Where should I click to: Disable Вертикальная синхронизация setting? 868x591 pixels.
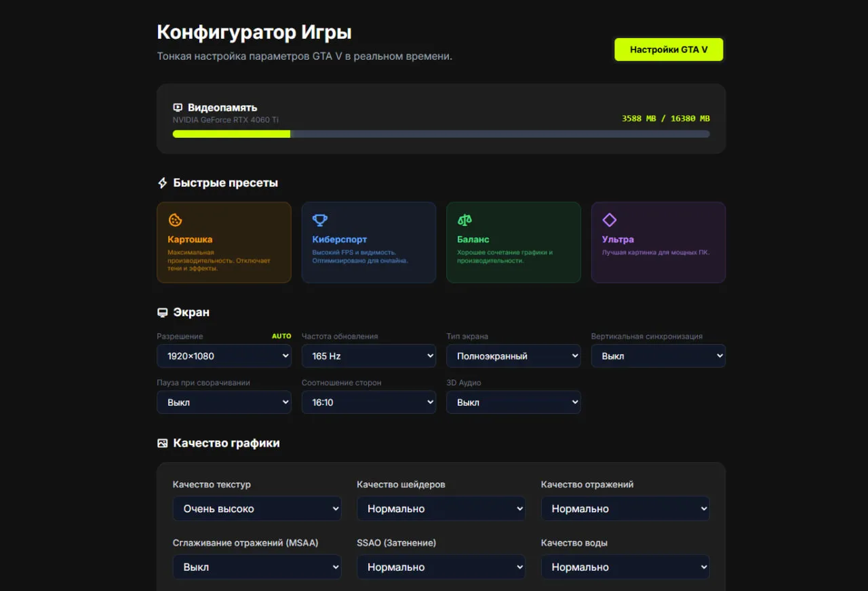coord(658,356)
